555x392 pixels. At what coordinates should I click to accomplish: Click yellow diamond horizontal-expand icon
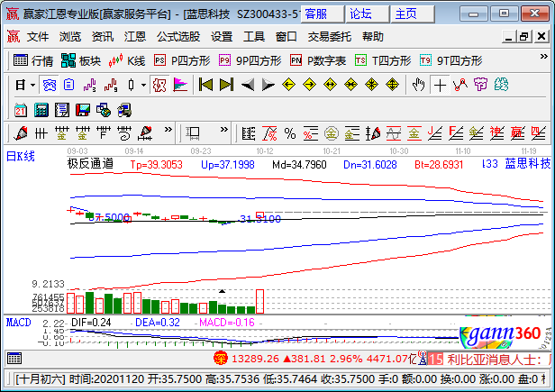[331, 85]
